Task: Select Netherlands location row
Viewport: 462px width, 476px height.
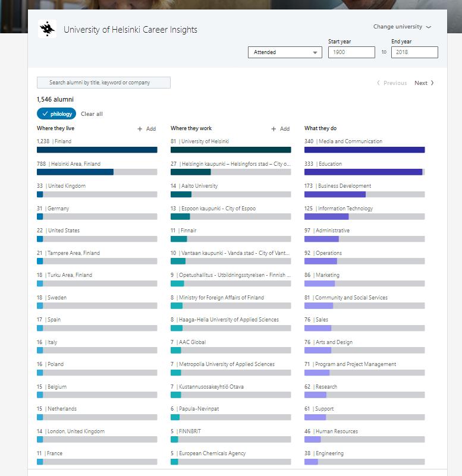Action: [97, 413]
